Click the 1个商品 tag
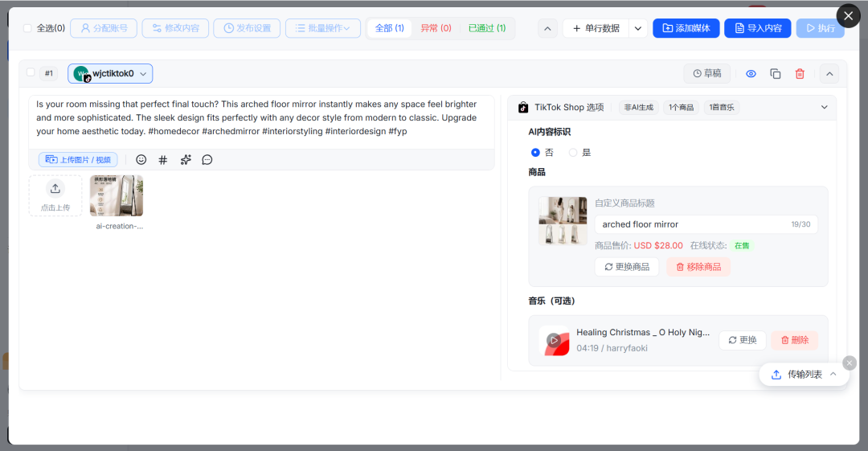Screen dimensions: 868x451 pos(681,108)
